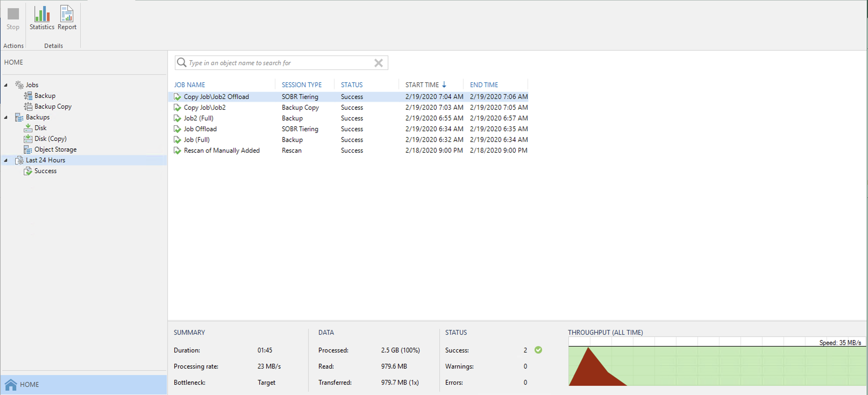The height and width of the screenshot is (395, 868).
Task: Select the Copy Job\Job2 Backup Copy row
Action: [x=348, y=108]
